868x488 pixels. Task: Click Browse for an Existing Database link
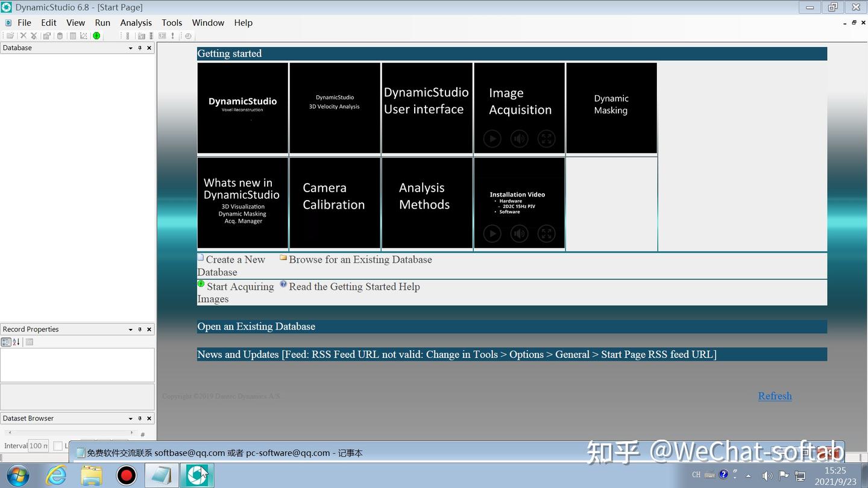[360, 260]
